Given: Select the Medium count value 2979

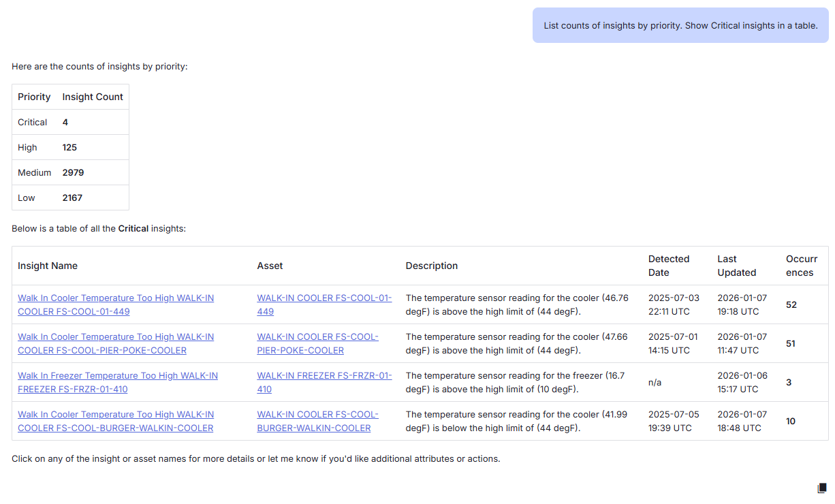Looking at the screenshot, I should (x=73, y=172).
